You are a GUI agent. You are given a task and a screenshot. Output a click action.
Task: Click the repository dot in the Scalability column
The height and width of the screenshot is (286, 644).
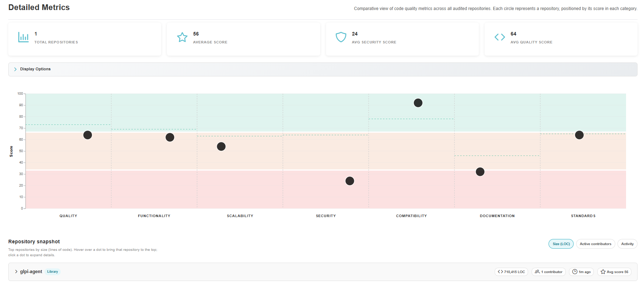click(221, 146)
